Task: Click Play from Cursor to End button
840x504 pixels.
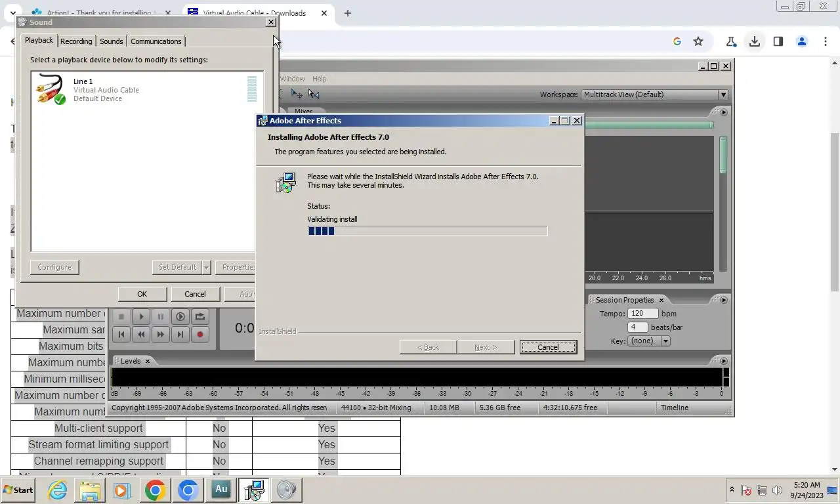Action: [x=180, y=316]
